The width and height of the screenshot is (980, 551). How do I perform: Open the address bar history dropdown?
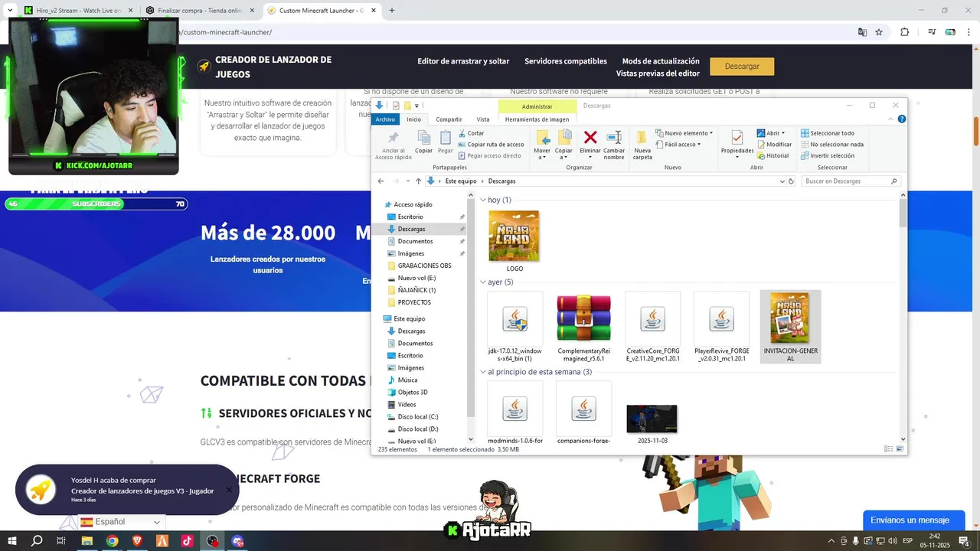[782, 181]
